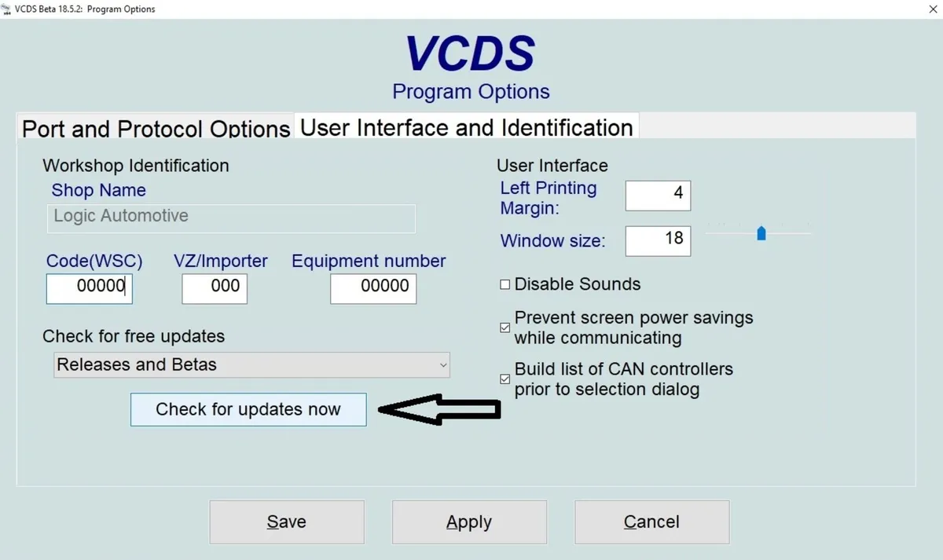Adjust the Window size slider handle
Viewport: 943px width, 560px height.
(x=761, y=232)
